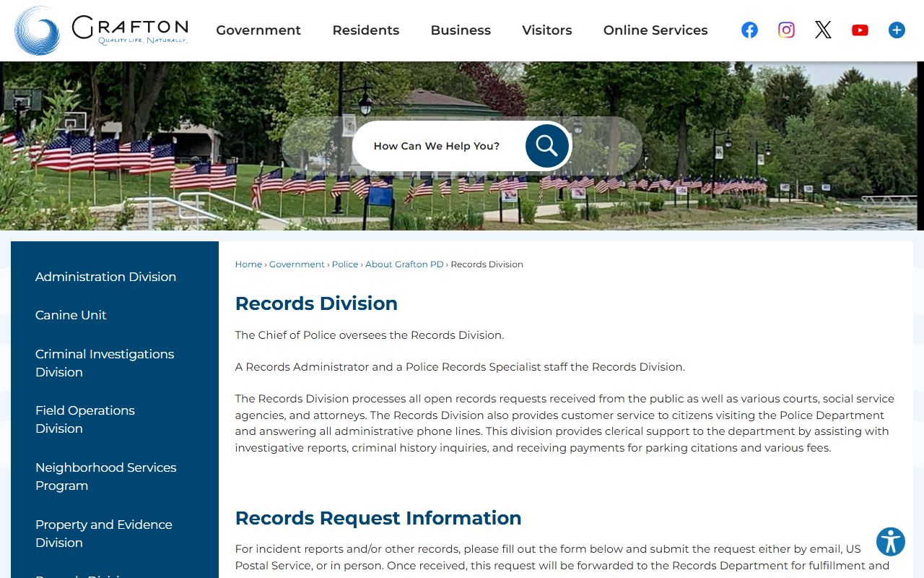Click the Records Division page heading
The width and height of the screenshot is (924, 578).
point(316,303)
